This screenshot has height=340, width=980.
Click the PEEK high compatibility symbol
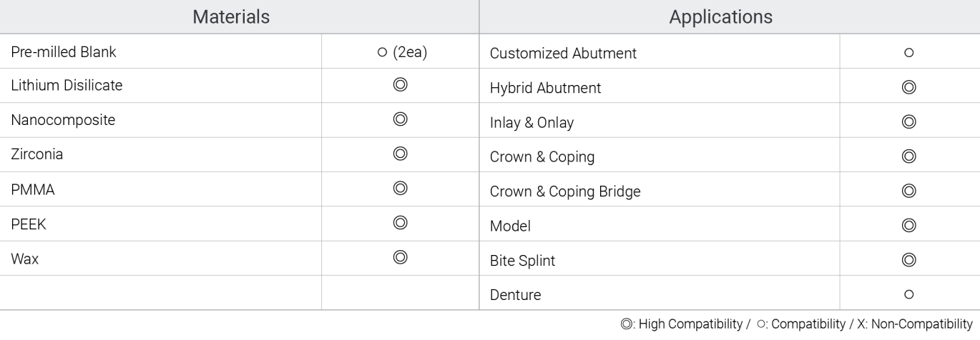click(x=401, y=224)
